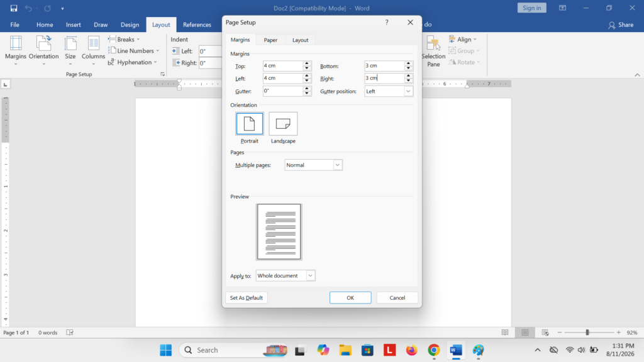
Task: Open the Selection Pane
Action: [x=433, y=51]
